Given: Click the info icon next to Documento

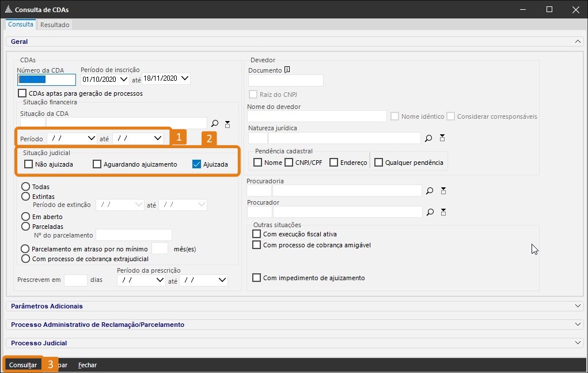Looking at the screenshot, I should coord(287,70).
